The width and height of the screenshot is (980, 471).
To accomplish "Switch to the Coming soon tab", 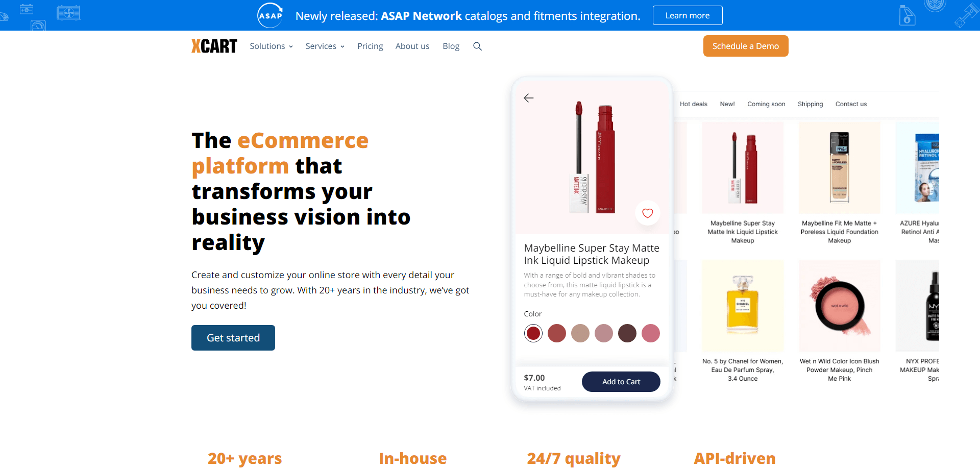I will tap(766, 104).
